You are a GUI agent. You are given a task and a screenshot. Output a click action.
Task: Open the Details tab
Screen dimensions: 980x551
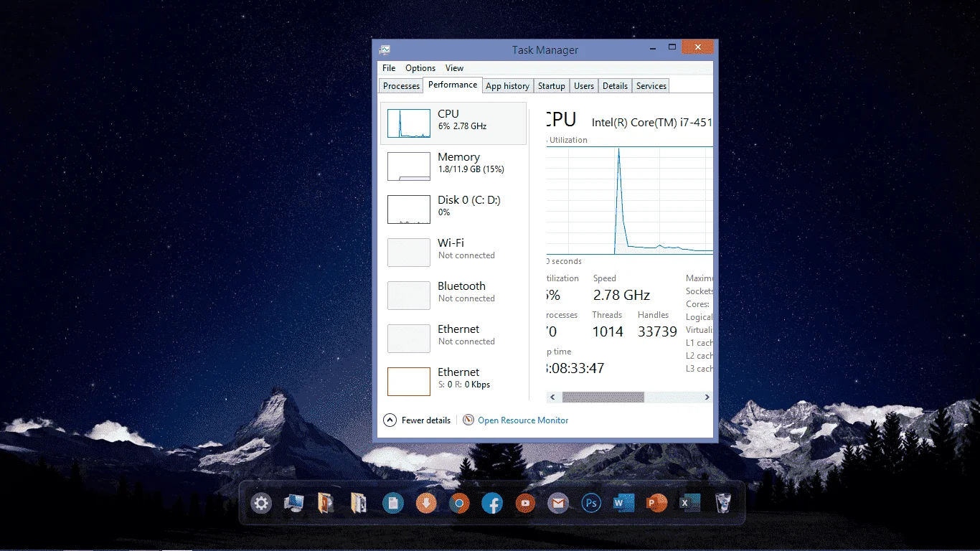[x=615, y=86]
